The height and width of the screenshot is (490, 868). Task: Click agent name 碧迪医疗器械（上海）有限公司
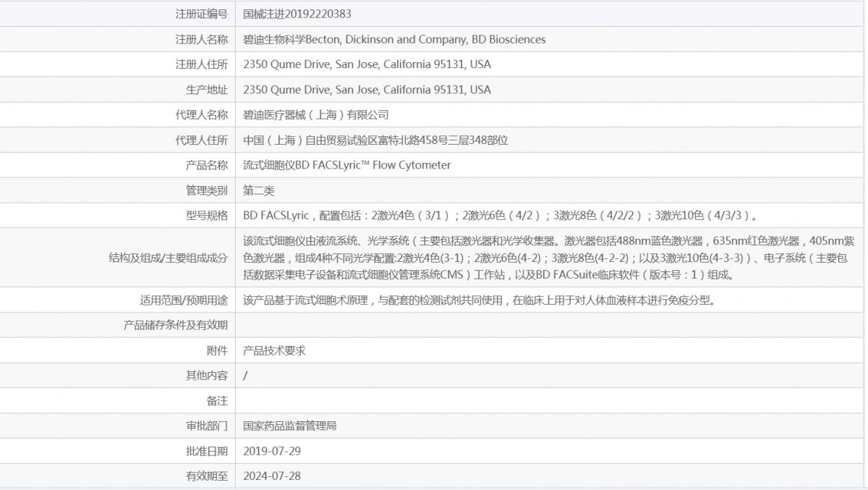pyautogui.click(x=317, y=114)
